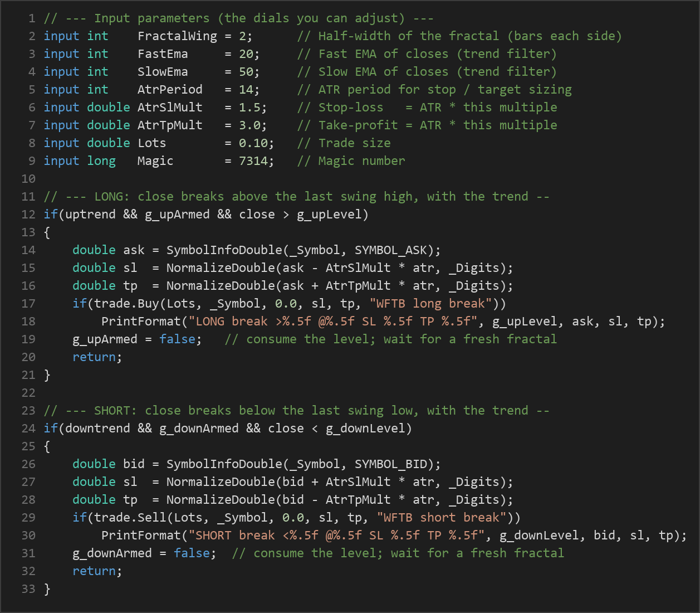
Task: Click the Take-profit = ATR comment
Action: point(427,125)
